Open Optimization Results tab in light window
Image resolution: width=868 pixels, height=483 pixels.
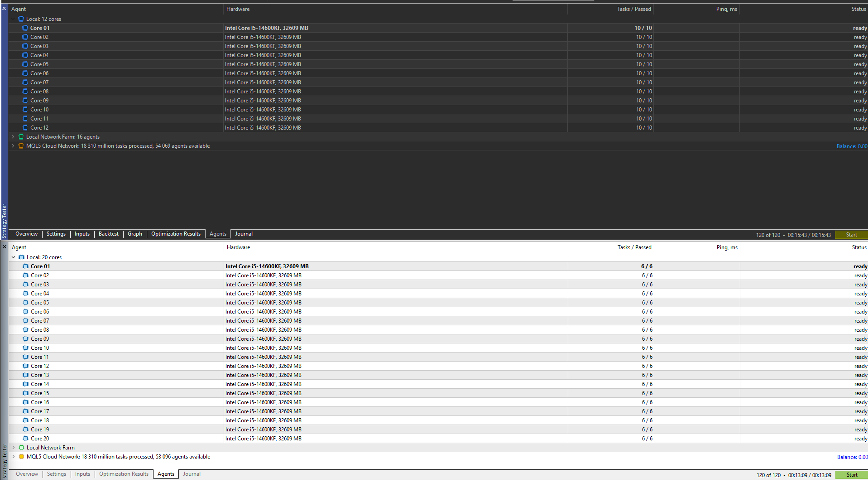[124, 474]
